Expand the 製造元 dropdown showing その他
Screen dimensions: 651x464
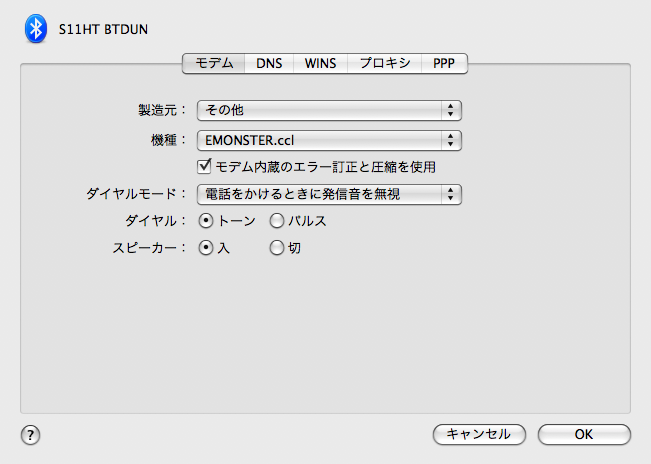[x=329, y=110]
